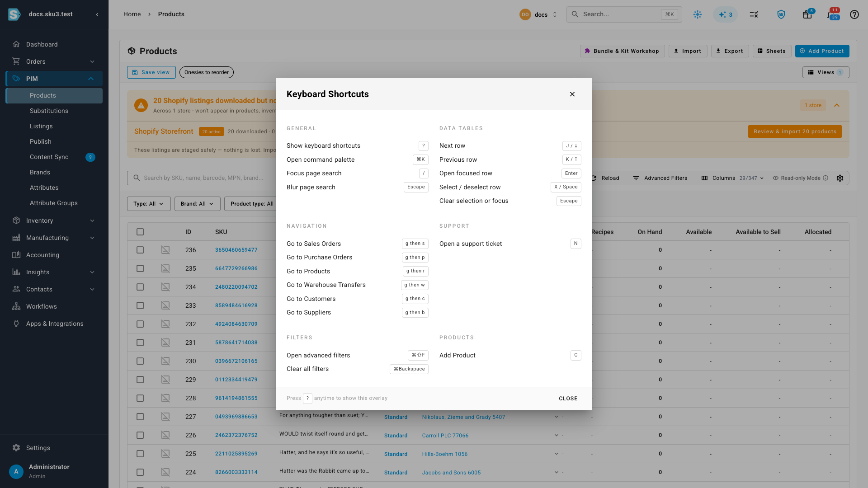
Task: Open the Type: All dropdown filter
Action: [x=149, y=204]
